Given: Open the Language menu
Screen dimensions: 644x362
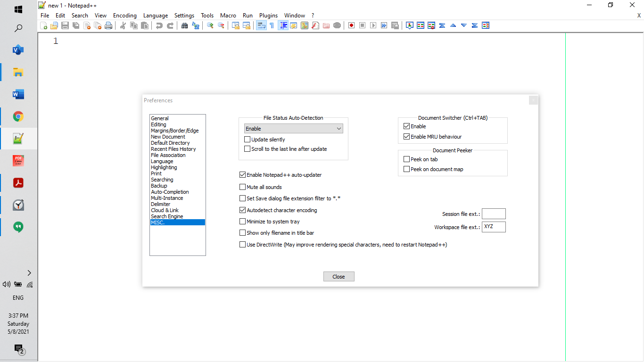Looking at the screenshot, I should click(156, 16).
